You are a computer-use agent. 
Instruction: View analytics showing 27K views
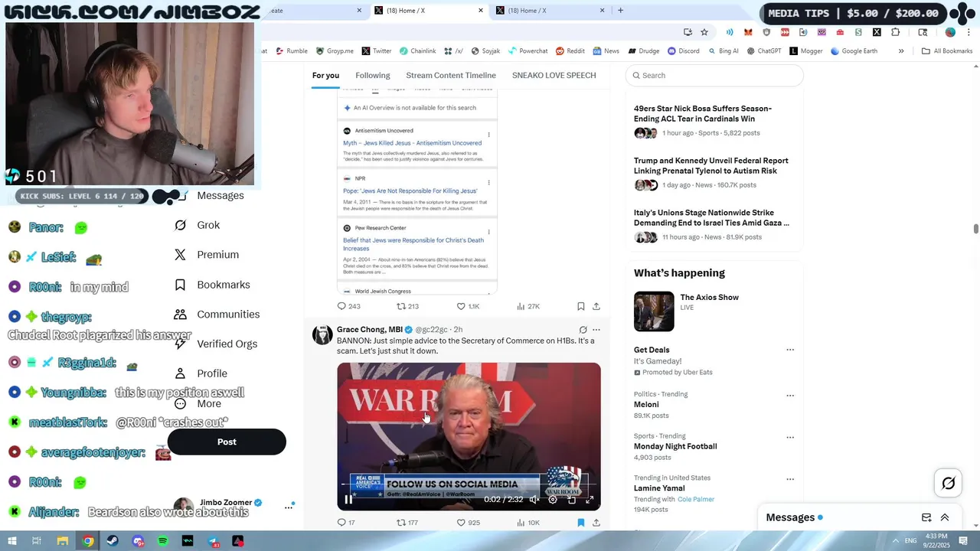pyautogui.click(x=528, y=306)
